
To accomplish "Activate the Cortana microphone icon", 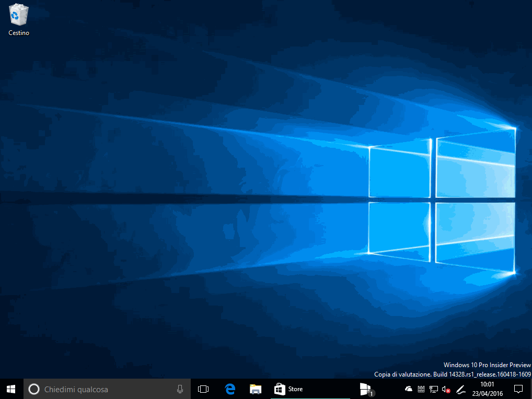I will tap(180, 389).
